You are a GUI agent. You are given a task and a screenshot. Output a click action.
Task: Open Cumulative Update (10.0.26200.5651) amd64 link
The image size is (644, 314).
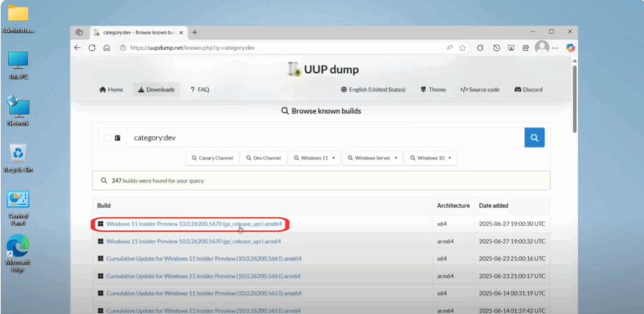[204, 293]
